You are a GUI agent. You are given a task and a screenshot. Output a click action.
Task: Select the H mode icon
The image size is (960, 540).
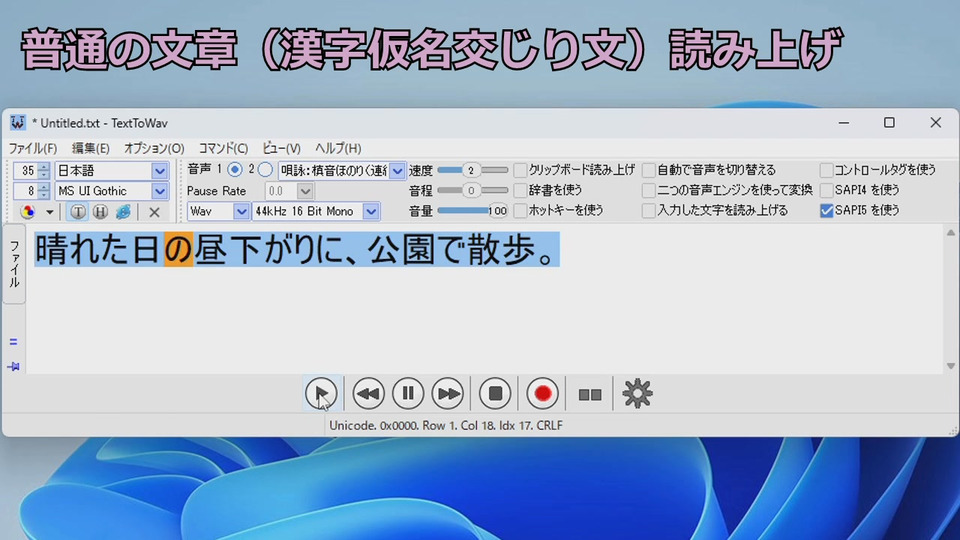click(x=100, y=212)
